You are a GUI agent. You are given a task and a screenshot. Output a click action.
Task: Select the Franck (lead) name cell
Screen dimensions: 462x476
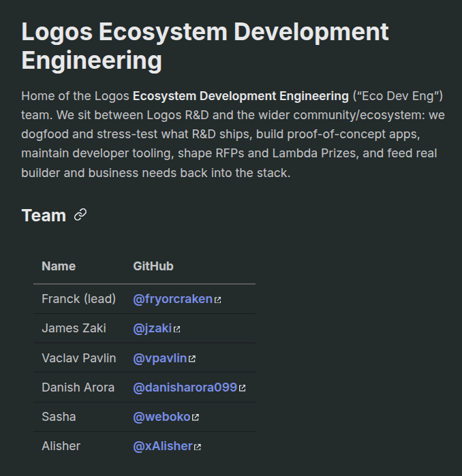click(78, 299)
